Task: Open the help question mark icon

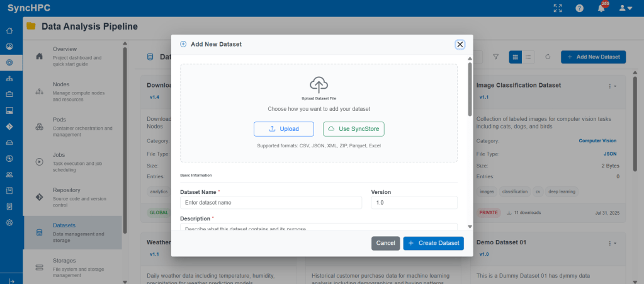Action: (x=579, y=8)
